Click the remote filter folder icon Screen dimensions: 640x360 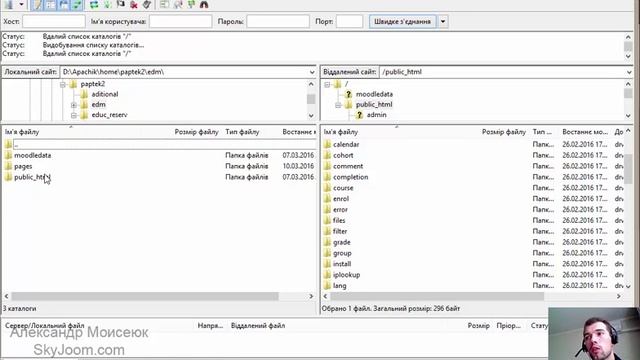(327, 231)
